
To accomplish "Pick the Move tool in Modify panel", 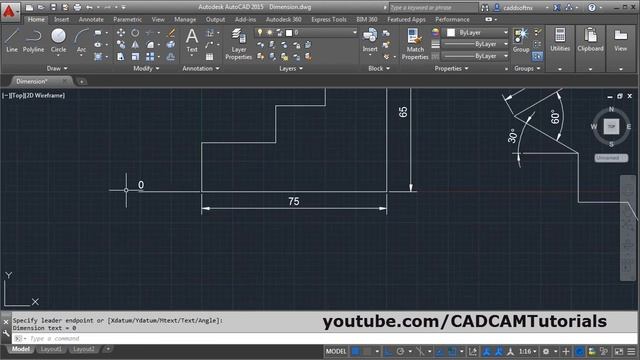I will pos(121,33).
